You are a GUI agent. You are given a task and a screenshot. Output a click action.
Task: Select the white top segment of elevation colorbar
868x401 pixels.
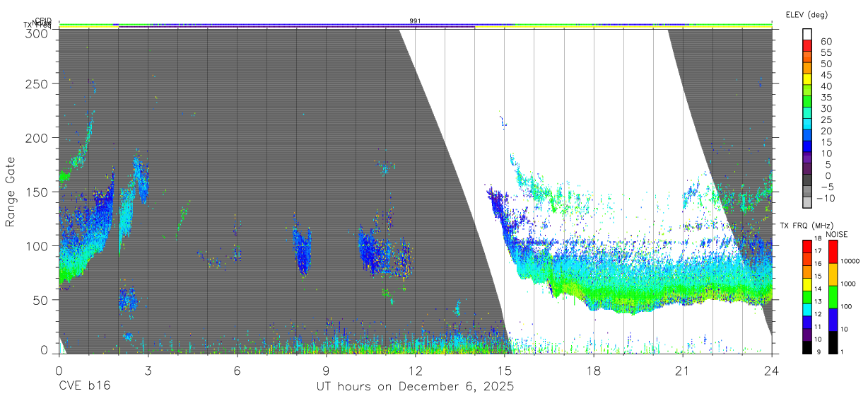pos(807,35)
